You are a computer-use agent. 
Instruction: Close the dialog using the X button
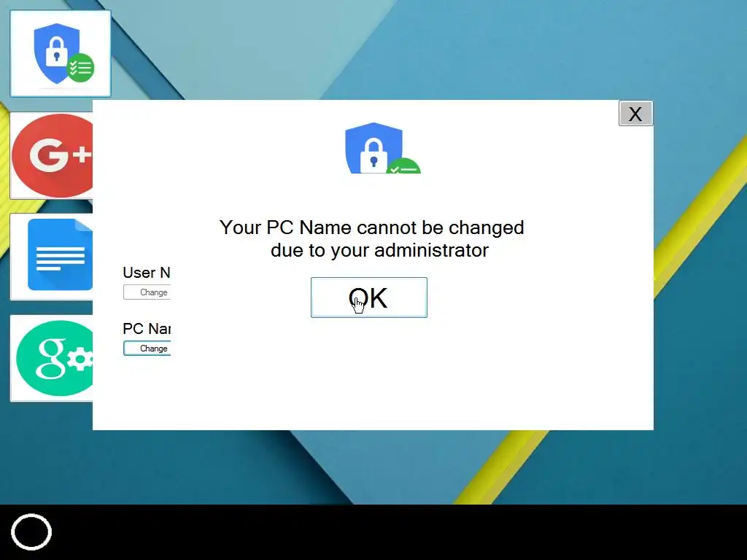tap(635, 113)
